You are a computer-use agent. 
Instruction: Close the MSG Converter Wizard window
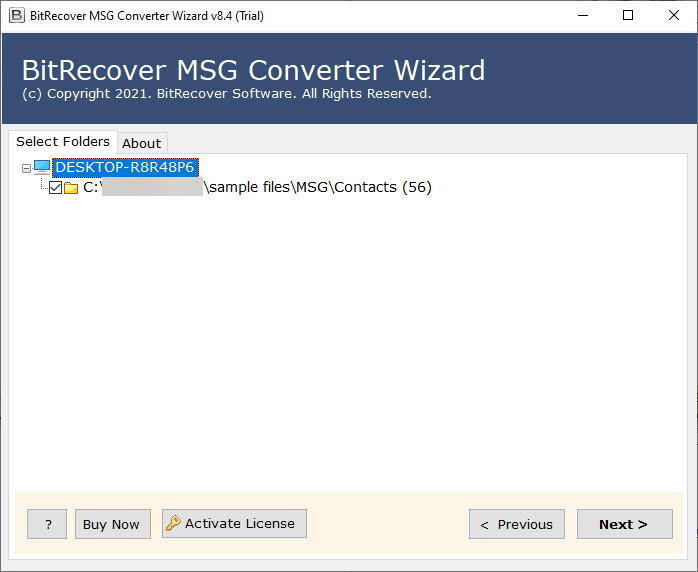click(674, 16)
